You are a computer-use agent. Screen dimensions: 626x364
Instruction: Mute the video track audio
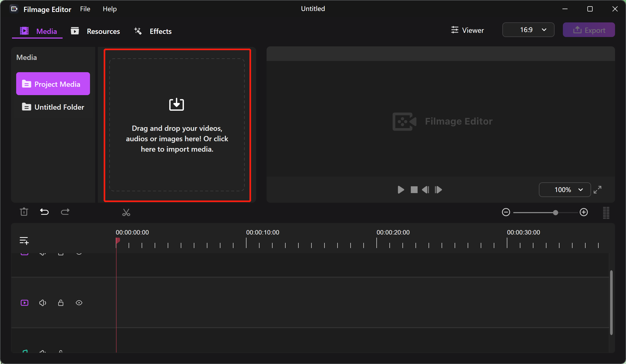pyautogui.click(x=43, y=303)
